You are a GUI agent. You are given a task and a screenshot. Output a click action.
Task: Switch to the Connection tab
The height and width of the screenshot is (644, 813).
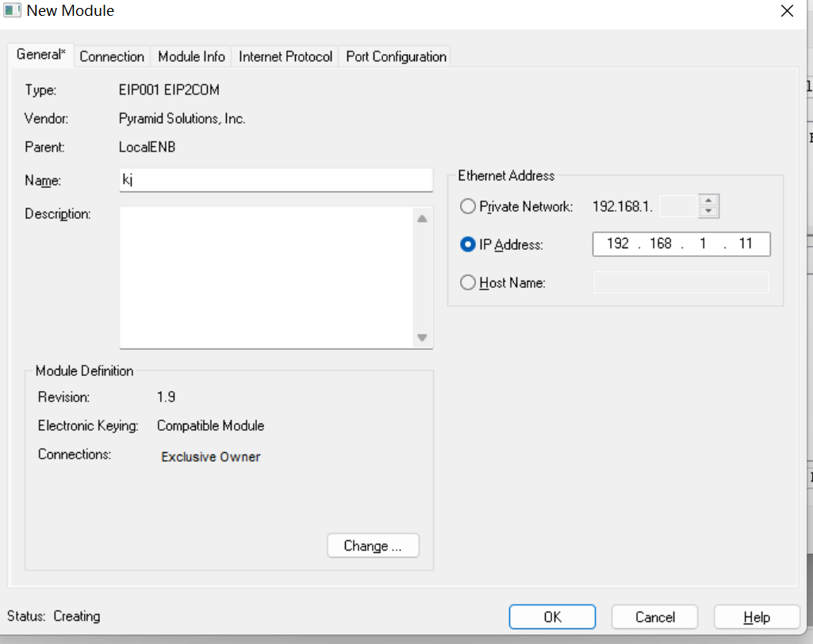point(112,56)
